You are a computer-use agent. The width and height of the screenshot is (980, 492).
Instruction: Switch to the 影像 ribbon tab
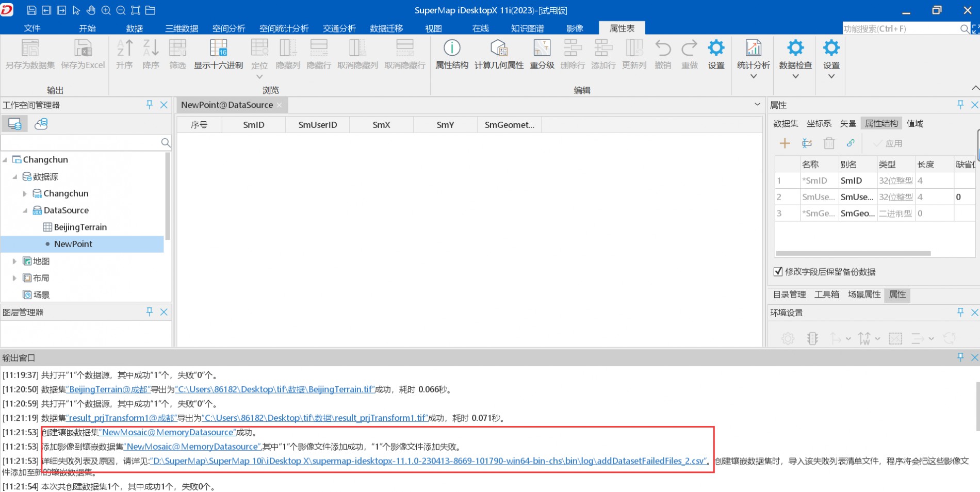575,28
